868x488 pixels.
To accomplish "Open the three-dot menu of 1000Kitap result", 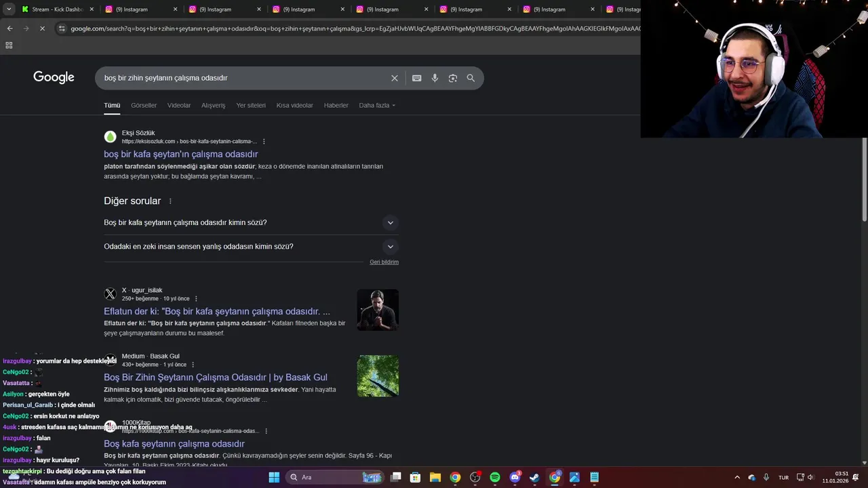I will tap(266, 431).
